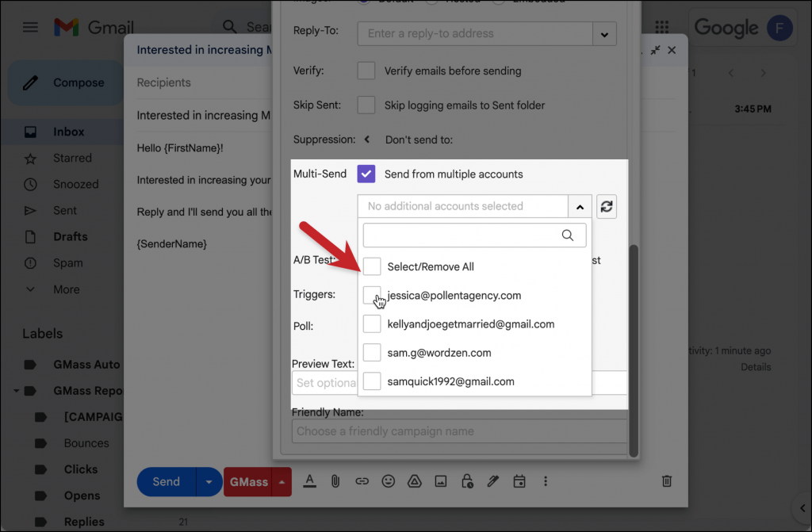
Task: Open the insert link icon
Action: pyautogui.click(x=362, y=481)
